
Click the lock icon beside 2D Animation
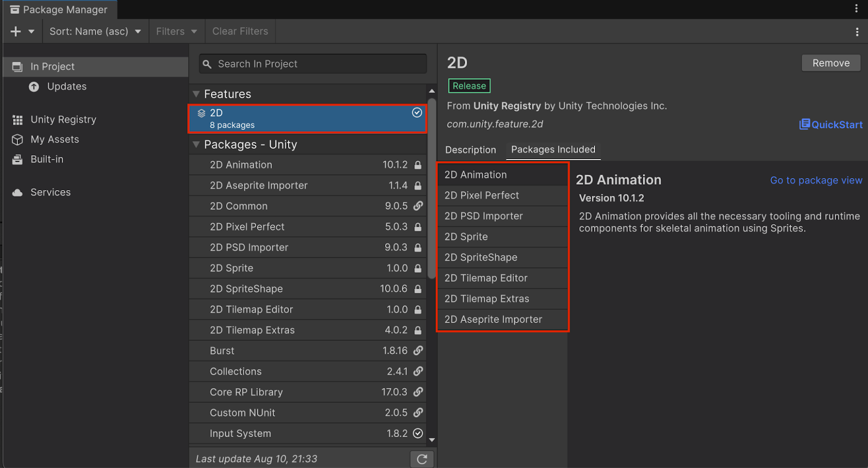click(418, 165)
